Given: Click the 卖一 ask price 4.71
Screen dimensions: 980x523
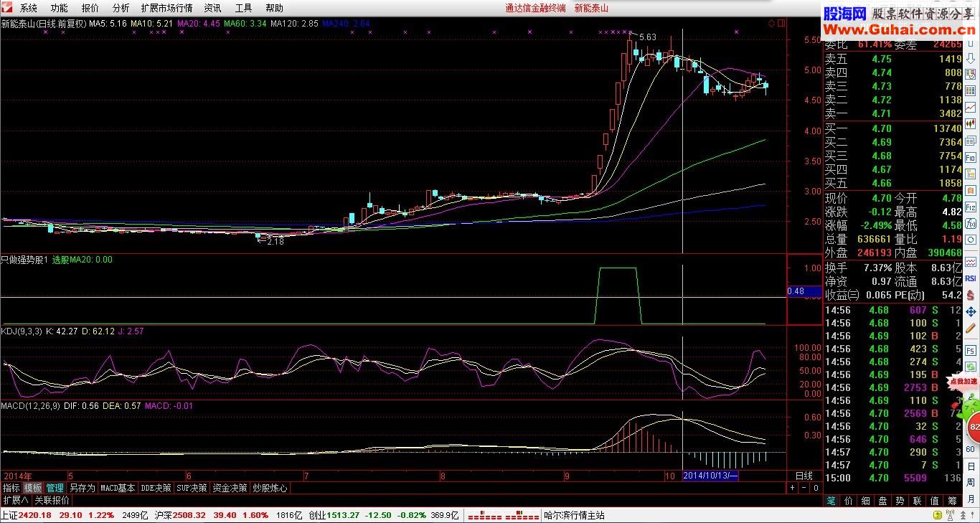Looking at the screenshot, I should pos(881,113).
